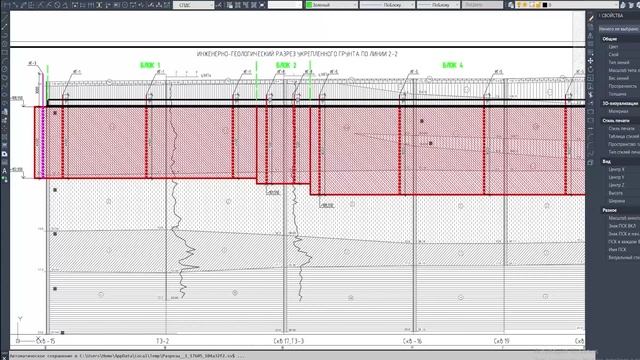
Task: Toggle layer 0 on/off light bulb
Action: 519,5
